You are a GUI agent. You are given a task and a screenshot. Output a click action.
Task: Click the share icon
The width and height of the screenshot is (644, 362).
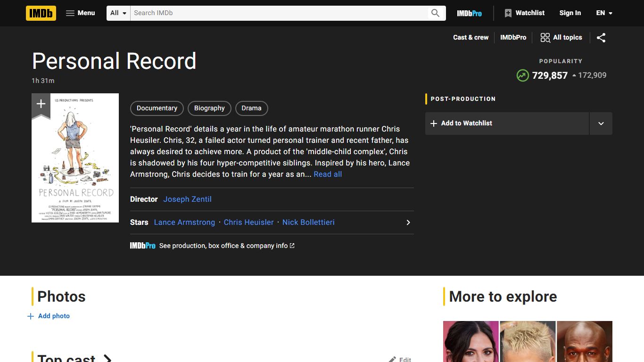[601, 38]
